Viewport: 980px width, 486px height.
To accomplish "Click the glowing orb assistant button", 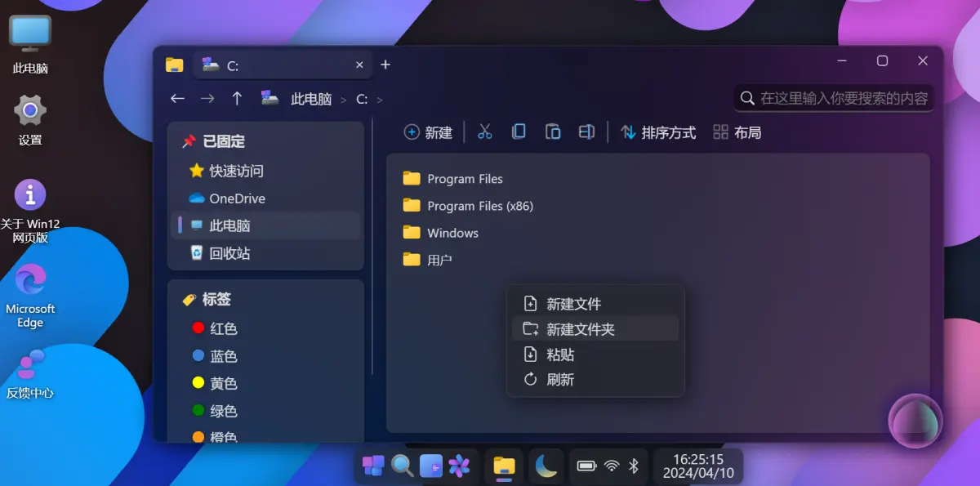I will [915, 421].
